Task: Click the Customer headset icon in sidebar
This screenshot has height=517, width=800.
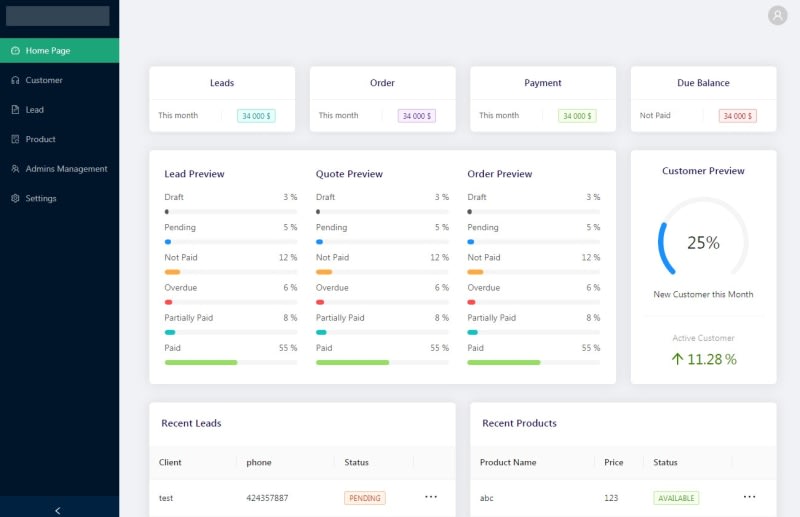Action: [x=15, y=80]
